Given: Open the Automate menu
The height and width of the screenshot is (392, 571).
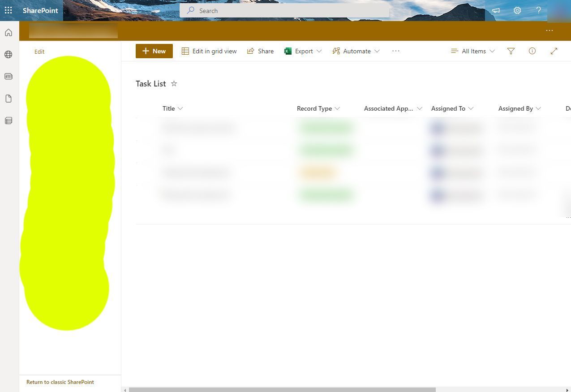Looking at the screenshot, I should pos(356,51).
